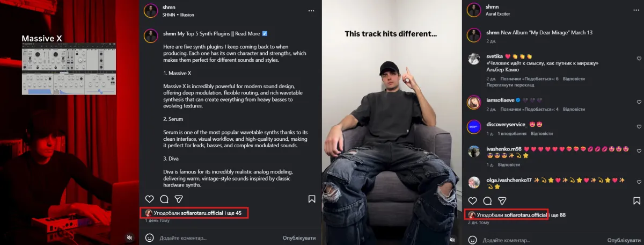Bookmark the Top 5 Synth Plugins post
The width and height of the screenshot is (644, 245).
click(x=312, y=199)
